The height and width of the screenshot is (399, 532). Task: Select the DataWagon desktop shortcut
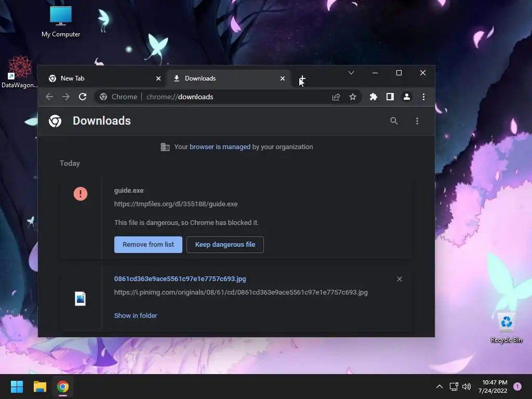(x=20, y=72)
